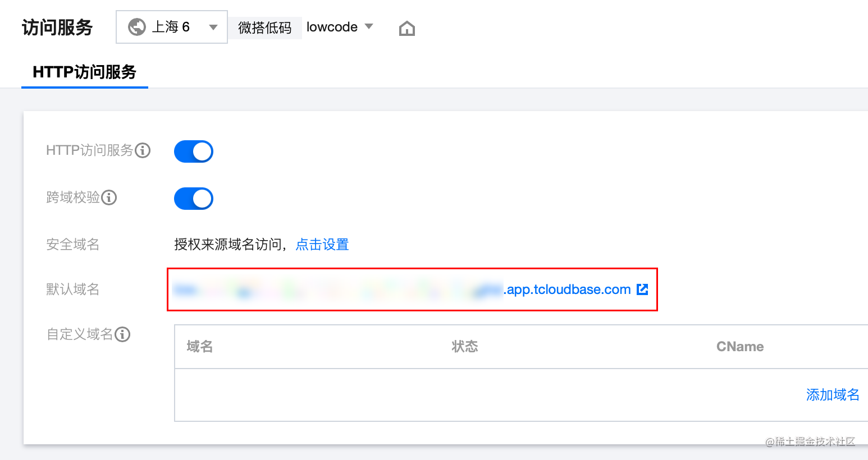This screenshot has width=868, height=460.
Task: Select the 微搭低码 environment label
Action: tap(265, 27)
